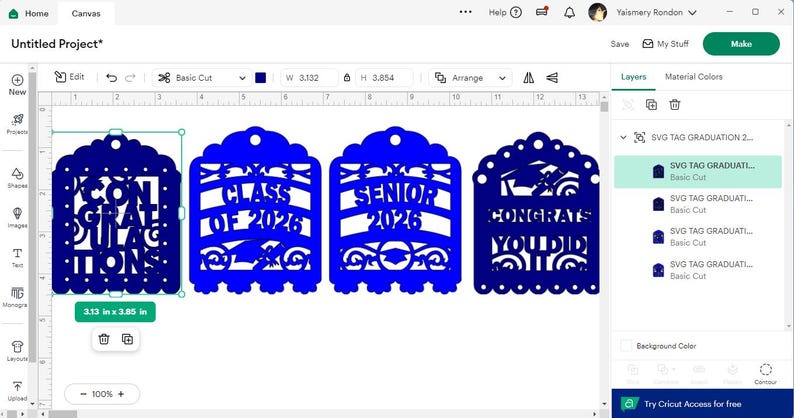Click the Ungroup icon in Layers panel
This screenshot has width=794, height=418.
(x=628, y=105)
